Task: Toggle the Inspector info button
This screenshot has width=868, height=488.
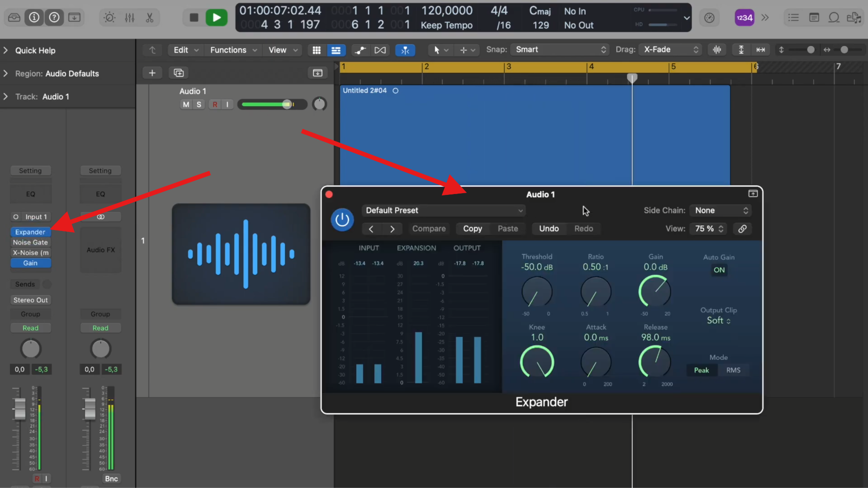Action: click(x=34, y=17)
